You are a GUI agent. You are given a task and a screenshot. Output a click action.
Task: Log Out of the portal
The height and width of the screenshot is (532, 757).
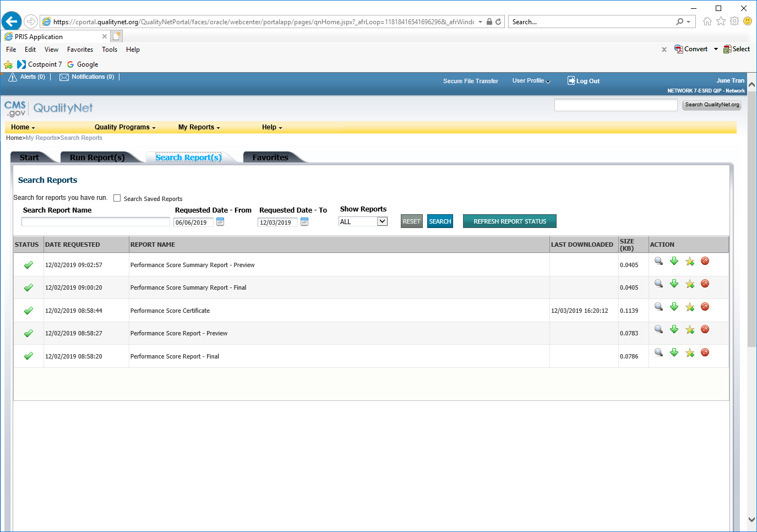click(x=584, y=81)
